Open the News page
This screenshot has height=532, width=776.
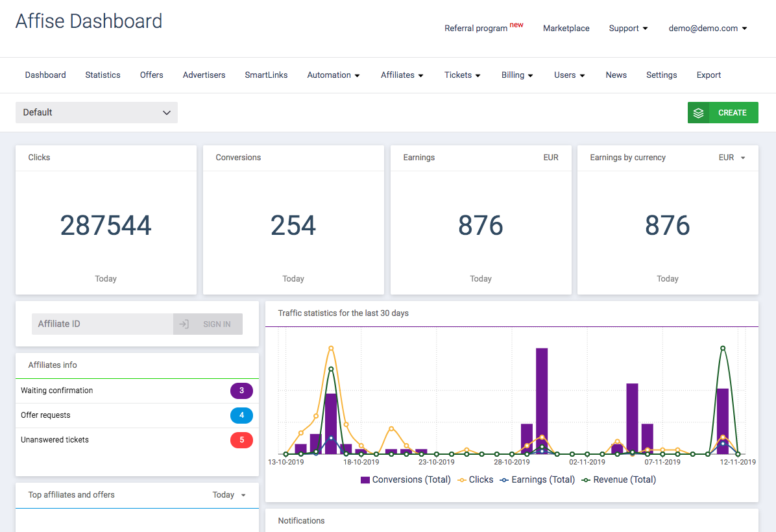click(616, 75)
